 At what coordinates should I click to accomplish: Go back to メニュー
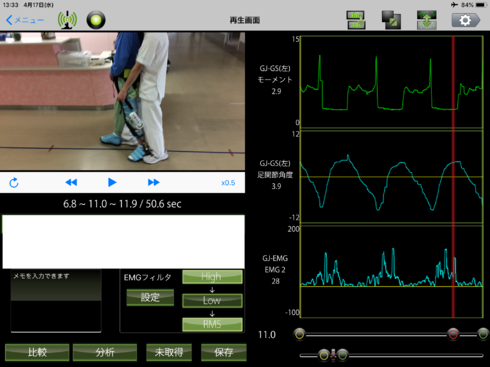pyautogui.click(x=25, y=20)
